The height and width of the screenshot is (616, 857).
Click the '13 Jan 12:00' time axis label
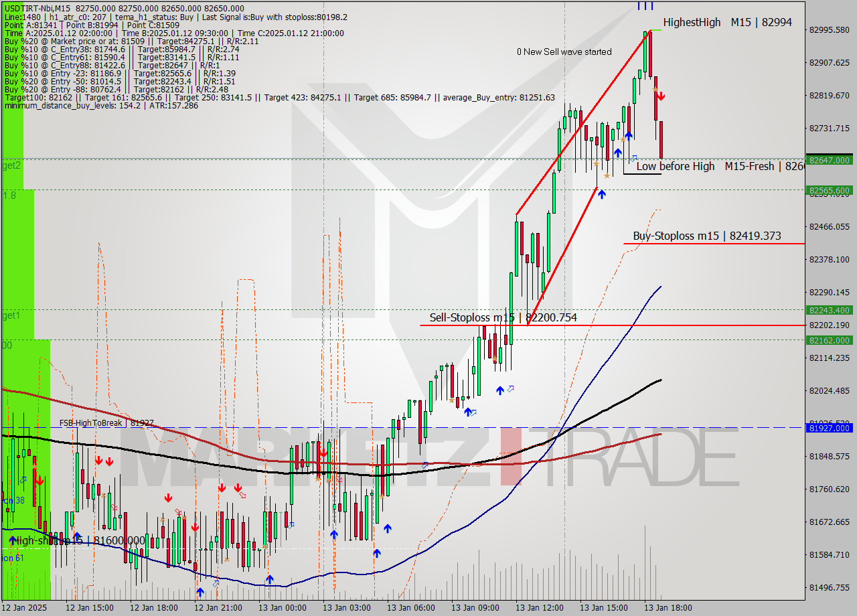click(x=540, y=608)
